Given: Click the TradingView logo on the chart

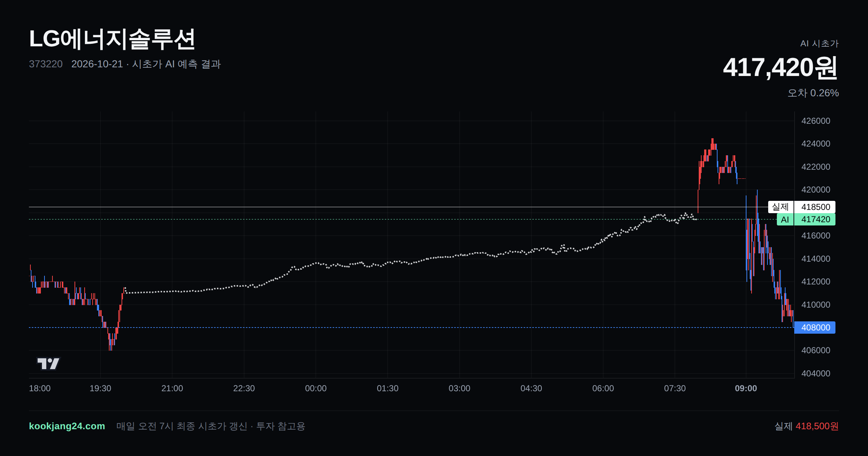Looking at the screenshot, I should click(48, 363).
